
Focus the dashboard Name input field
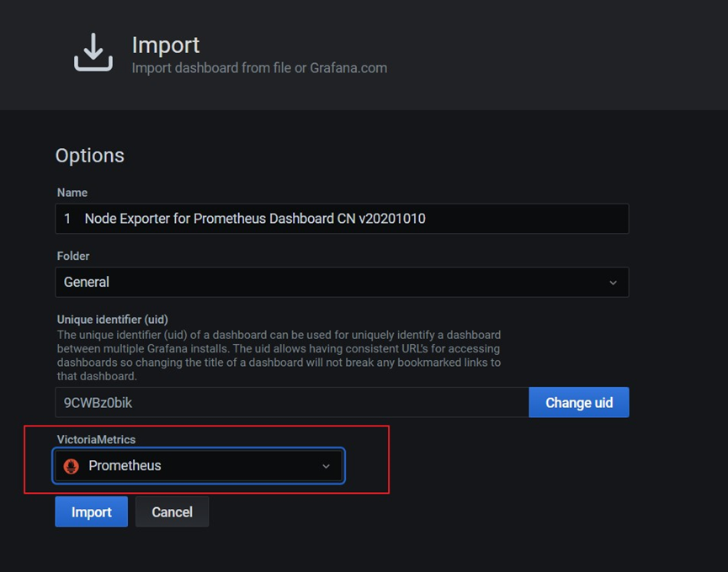341,219
